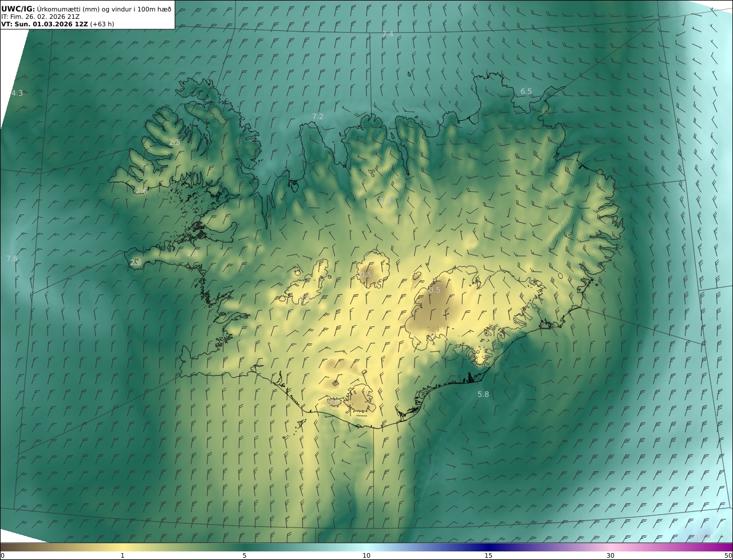Click the "10" tick label on the color scale

366,555
